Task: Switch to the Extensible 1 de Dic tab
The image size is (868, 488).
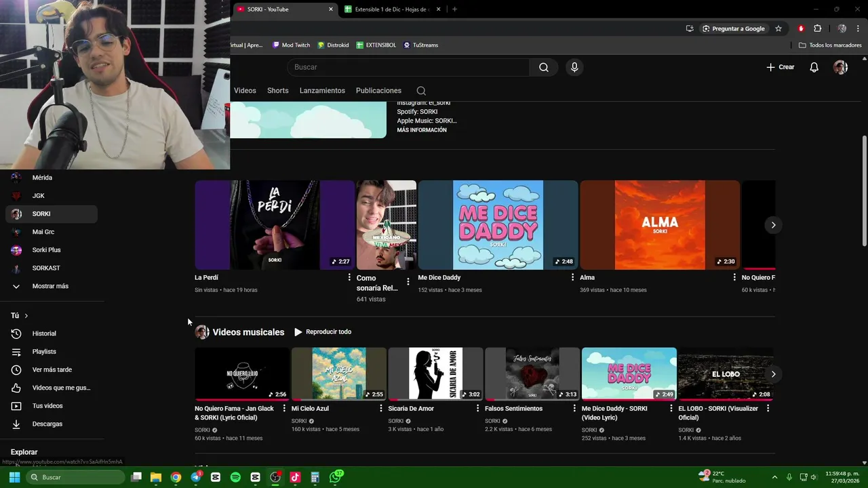Action: pos(393,9)
